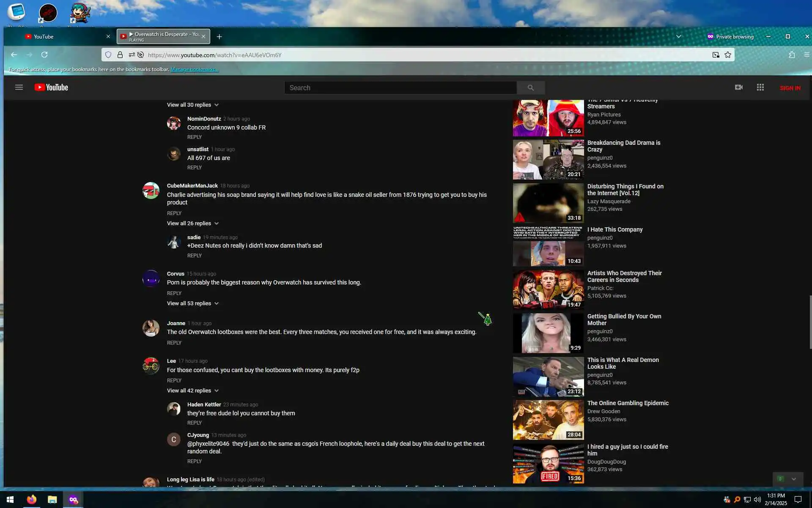Click the create video camera icon
The image size is (812, 508).
click(x=738, y=87)
